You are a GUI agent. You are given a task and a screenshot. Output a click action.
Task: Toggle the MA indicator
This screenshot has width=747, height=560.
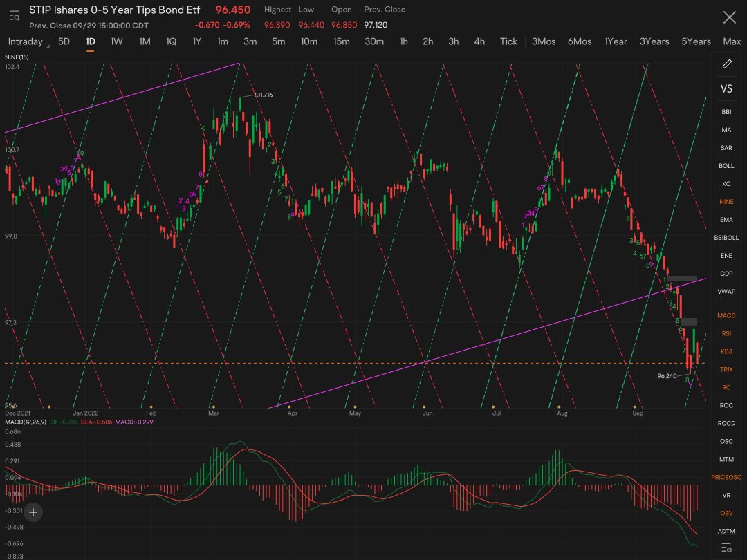pos(726,129)
